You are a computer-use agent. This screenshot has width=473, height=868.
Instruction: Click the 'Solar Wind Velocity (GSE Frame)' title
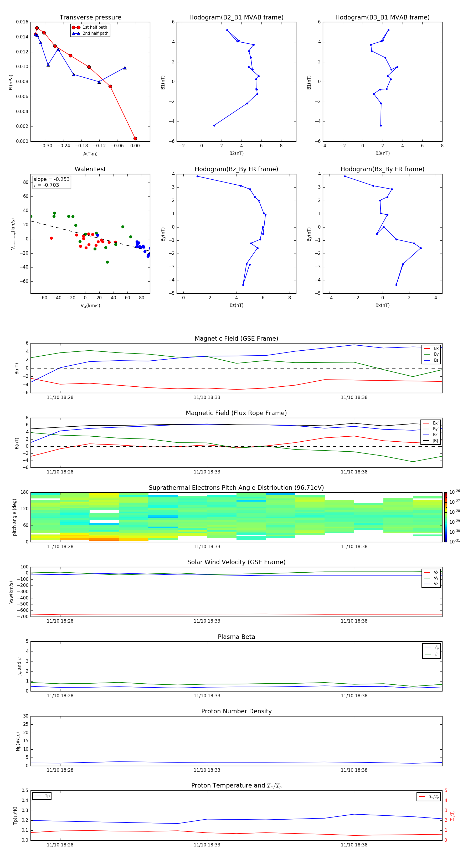click(236, 562)
